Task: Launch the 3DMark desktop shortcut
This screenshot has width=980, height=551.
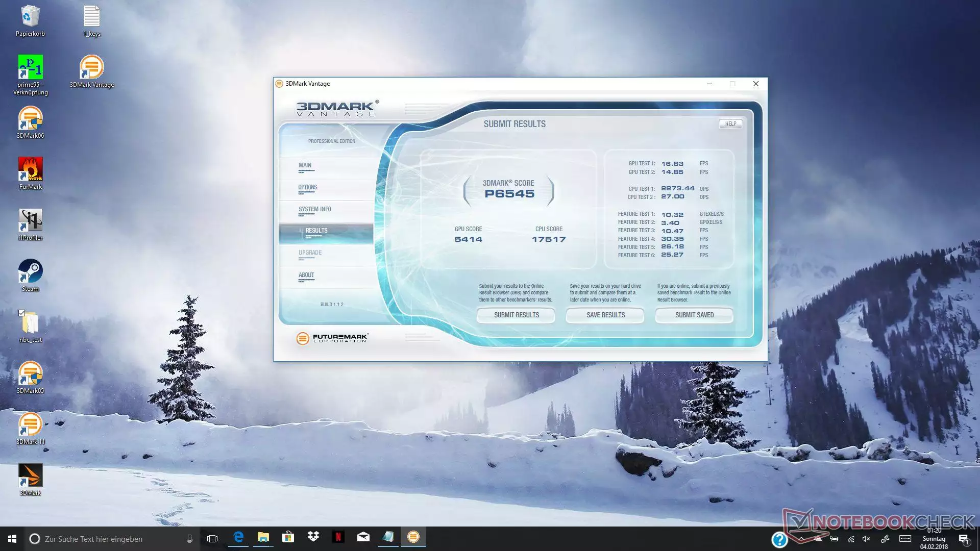Action: pos(30,480)
